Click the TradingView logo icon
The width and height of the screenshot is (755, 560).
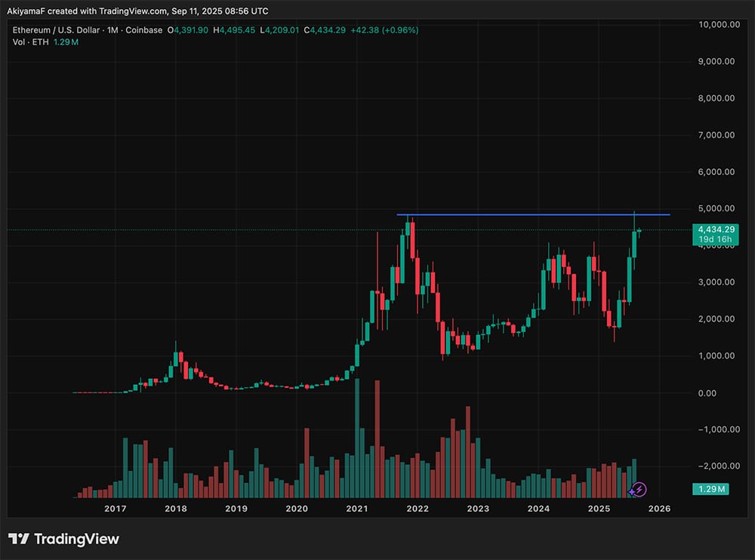pyautogui.click(x=19, y=538)
